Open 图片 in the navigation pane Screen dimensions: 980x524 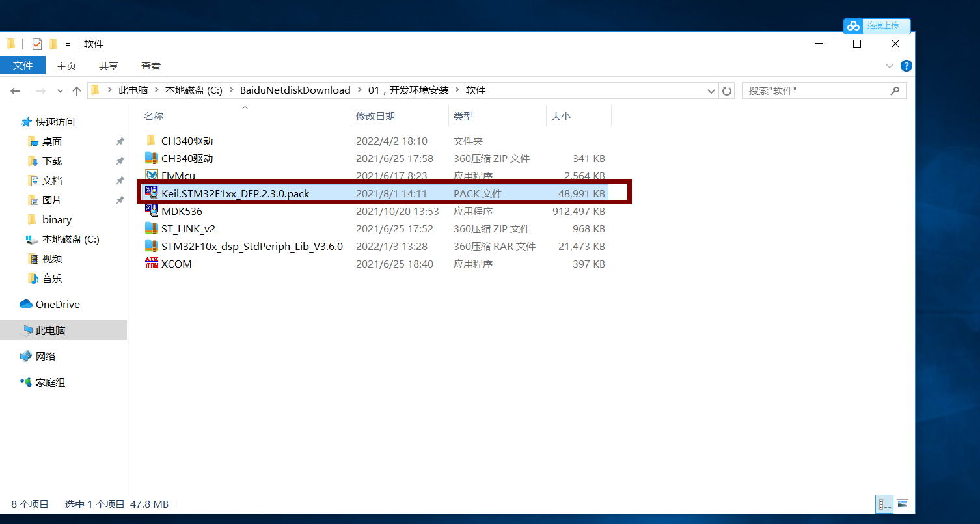(52, 200)
